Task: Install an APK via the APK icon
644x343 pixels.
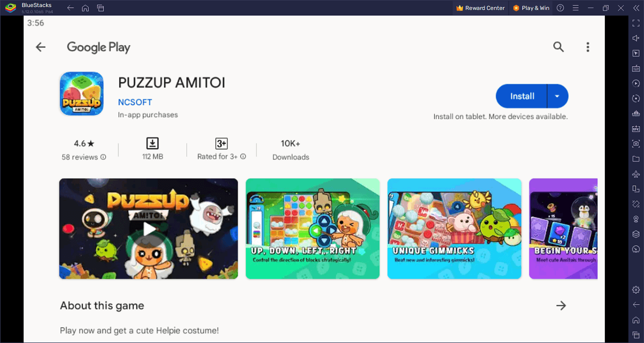Action: (636, 129)
